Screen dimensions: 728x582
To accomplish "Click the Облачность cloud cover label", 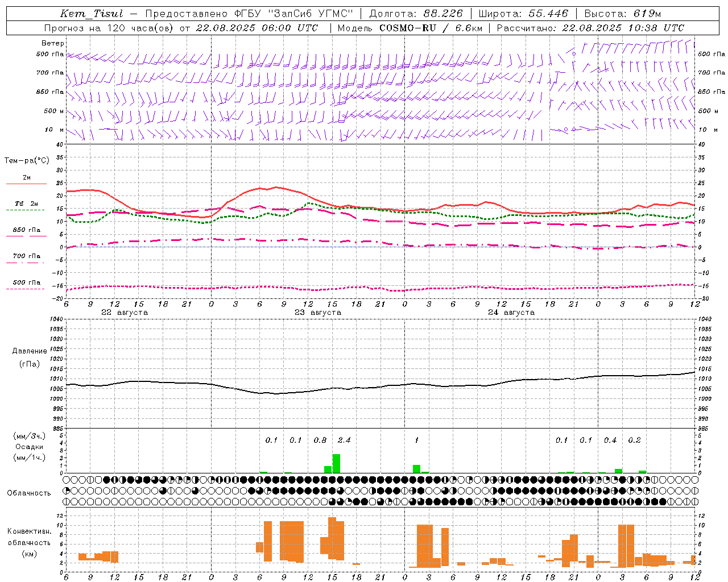I will [x=29, y=493].
